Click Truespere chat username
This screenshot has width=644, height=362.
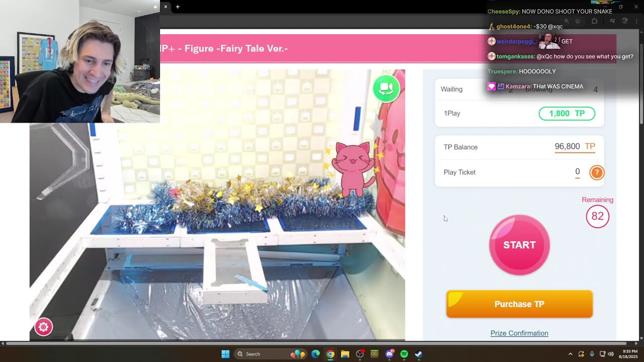pos(502,71)
